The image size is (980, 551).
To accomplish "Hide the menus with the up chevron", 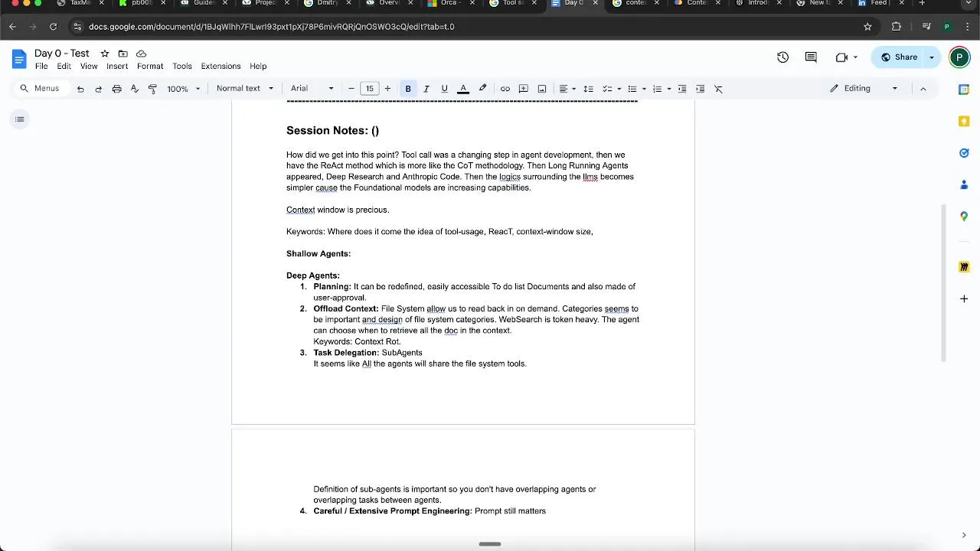I will (923, 89).
